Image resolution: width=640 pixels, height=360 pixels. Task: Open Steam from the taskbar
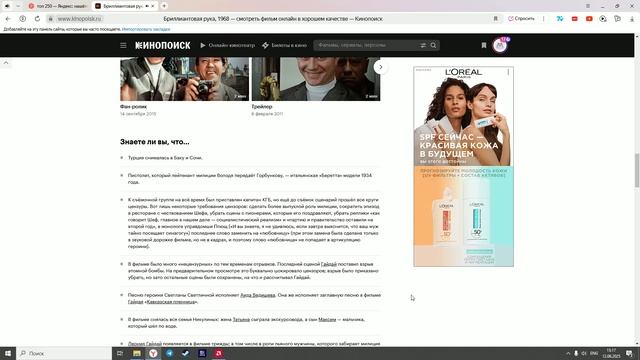click(186, 353)
